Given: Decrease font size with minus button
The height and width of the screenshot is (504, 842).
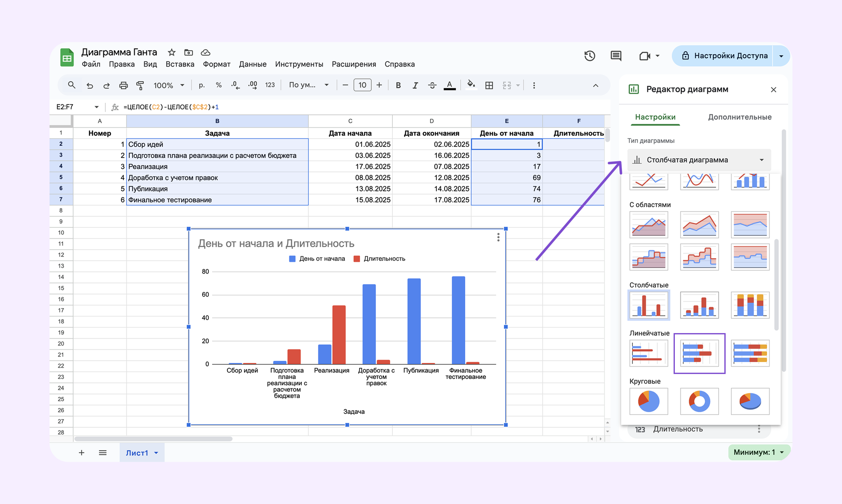Looking at the screenshot, I should (345, 85).
